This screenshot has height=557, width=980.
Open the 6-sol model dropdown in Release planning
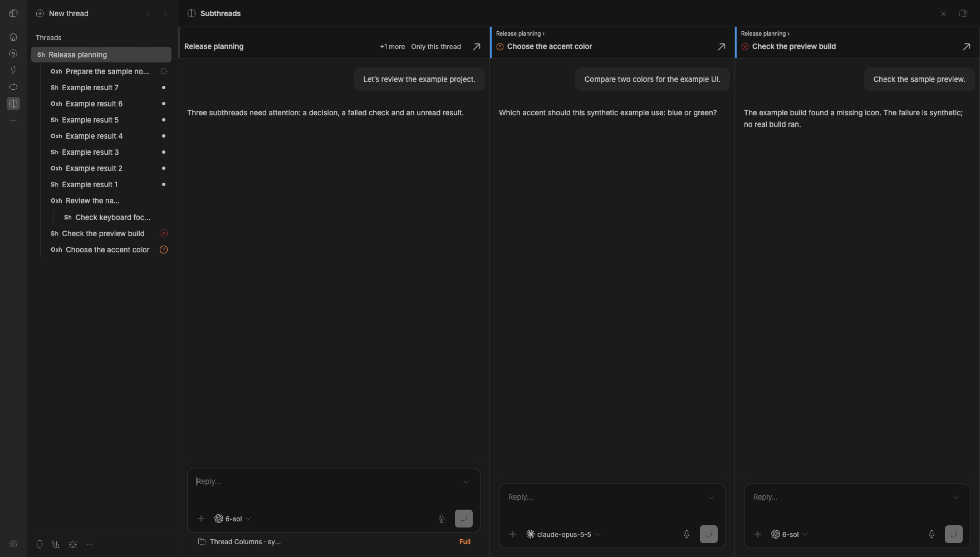click(x=233, y=519)
